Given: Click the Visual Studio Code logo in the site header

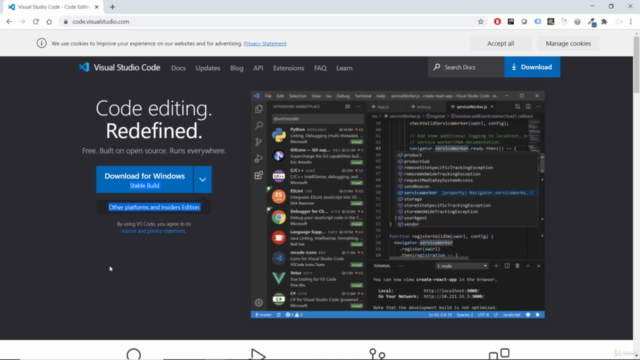Looking at the screenshot, I should pyautogui.click(x=120, y=67).
